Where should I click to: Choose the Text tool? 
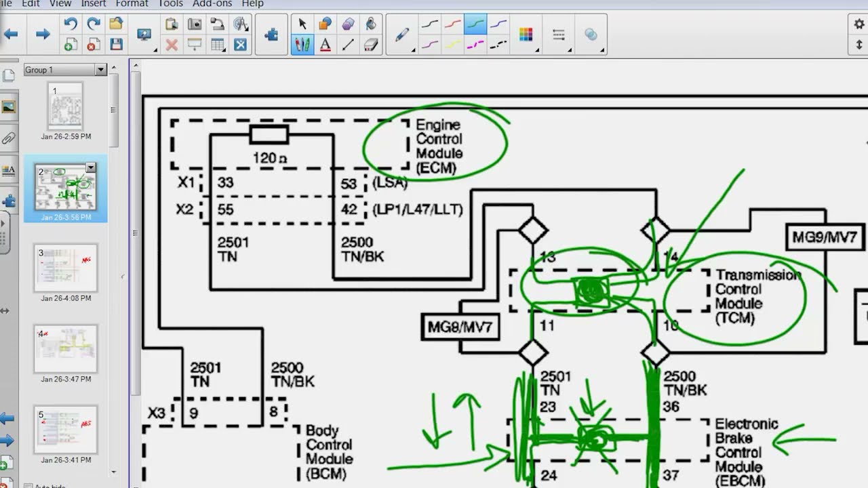[x=325, y=45]
